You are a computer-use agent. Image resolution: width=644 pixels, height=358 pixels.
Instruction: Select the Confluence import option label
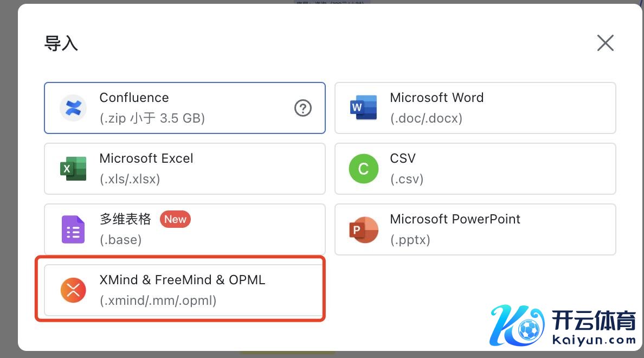134,98
